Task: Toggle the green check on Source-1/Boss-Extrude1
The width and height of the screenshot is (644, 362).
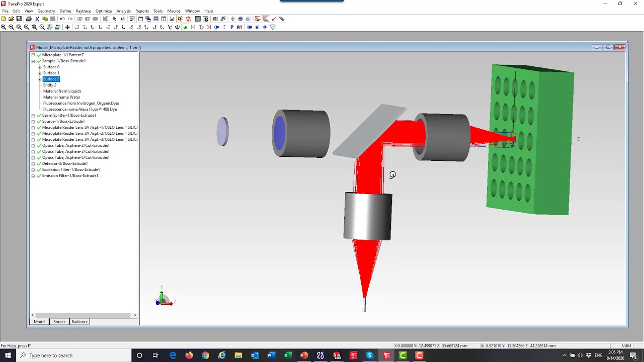Action: 39,121
